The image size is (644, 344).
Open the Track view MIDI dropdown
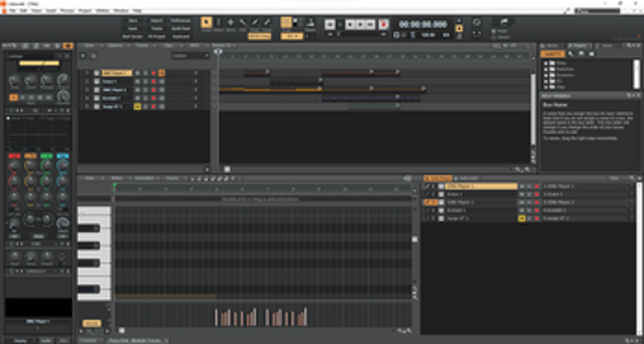click(x=195, y=46)
